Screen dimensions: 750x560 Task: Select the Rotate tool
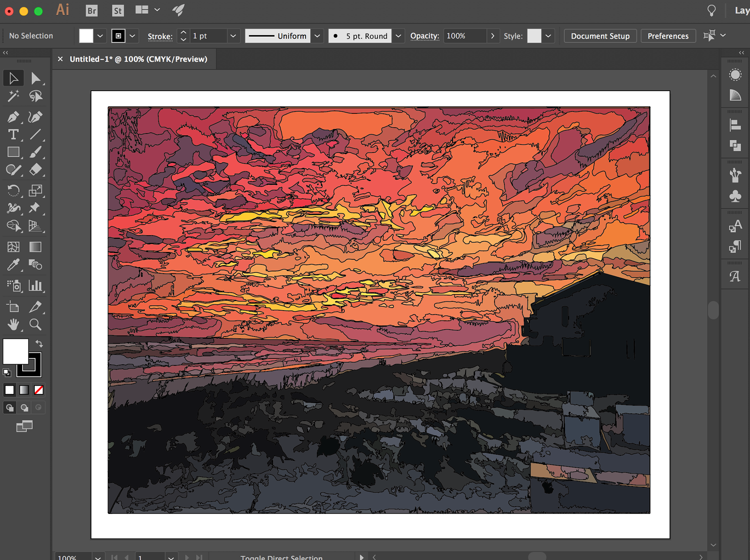pos(13,191)
